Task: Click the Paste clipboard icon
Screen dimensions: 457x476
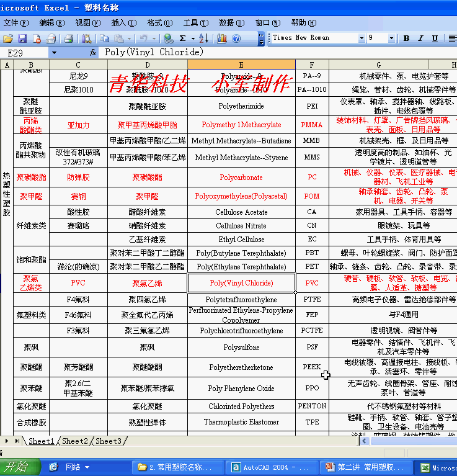Action: (119, 38)
